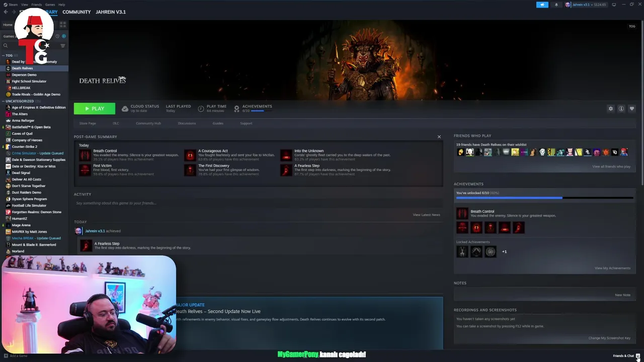Go forward with the arrow button

click(14, 12)
